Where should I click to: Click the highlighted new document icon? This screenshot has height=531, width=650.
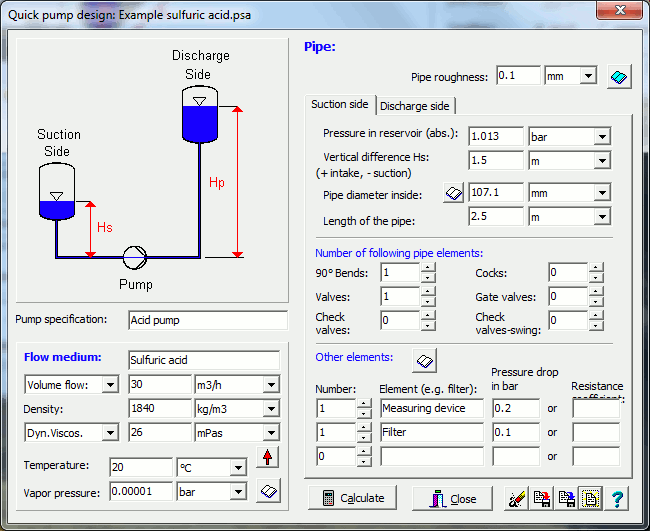(592, 498)
